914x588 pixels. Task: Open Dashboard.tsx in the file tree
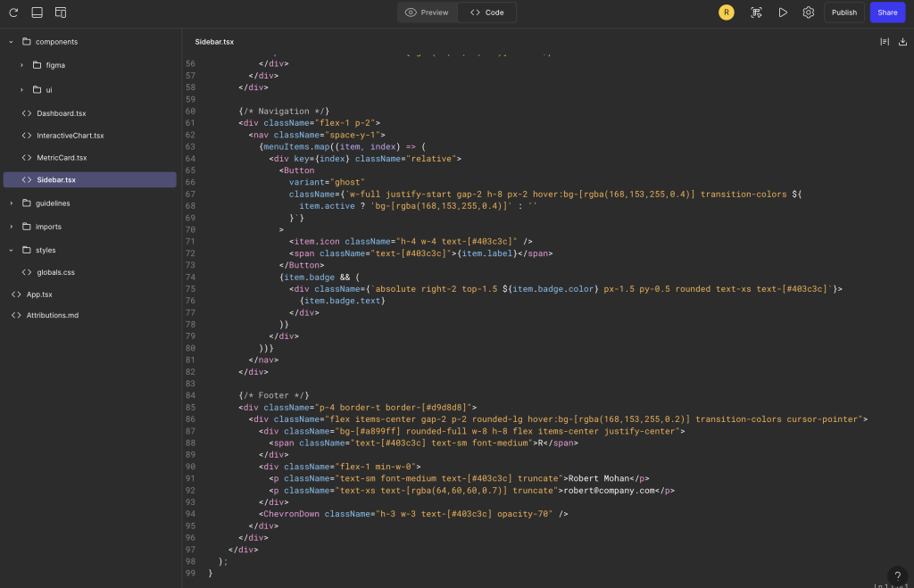[x=61, y=113]
